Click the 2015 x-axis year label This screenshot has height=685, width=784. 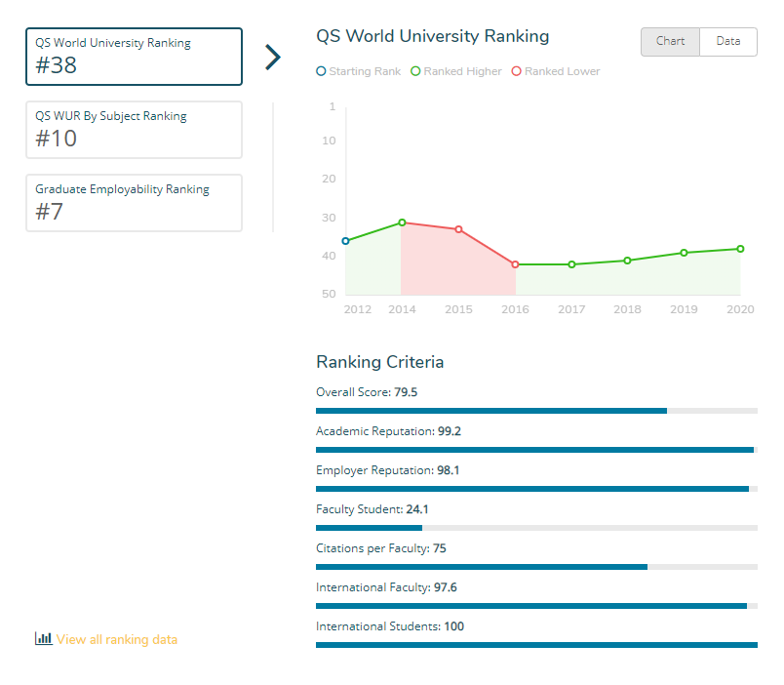tap(458, 309)
